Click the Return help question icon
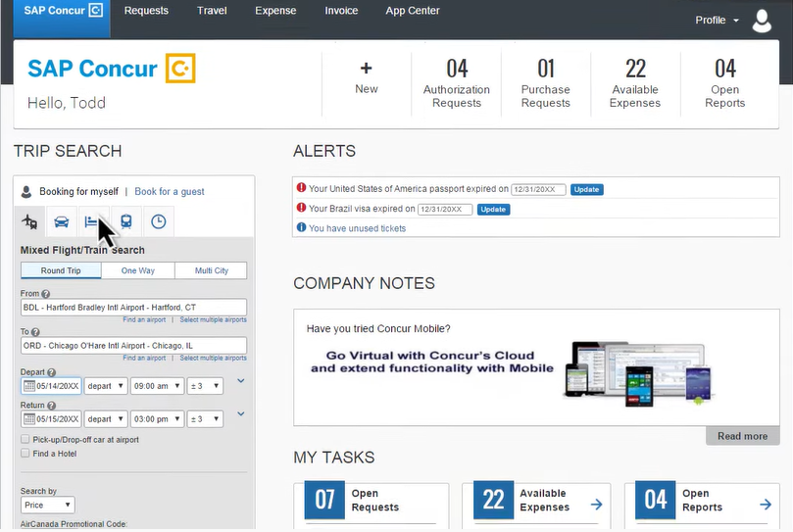793x532 pixels. point(51,406)
